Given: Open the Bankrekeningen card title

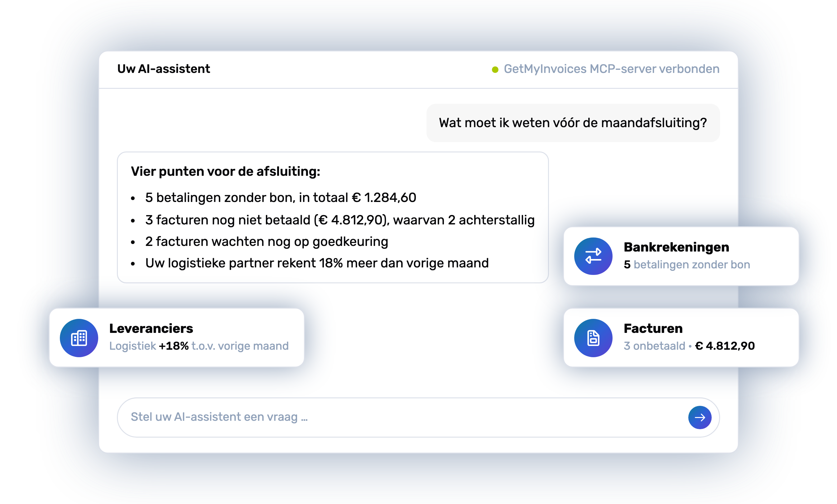Looking at the screenshot, I should [x=676, y=247].
